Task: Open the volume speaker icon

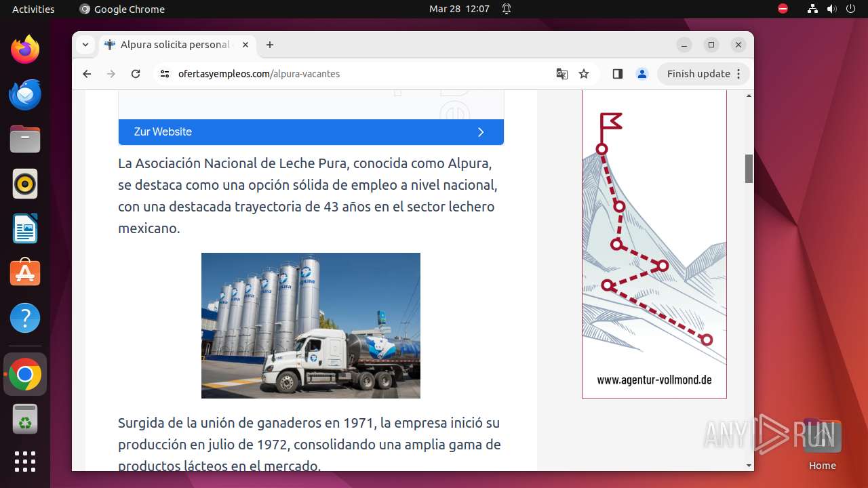Action: coord(831,9)
